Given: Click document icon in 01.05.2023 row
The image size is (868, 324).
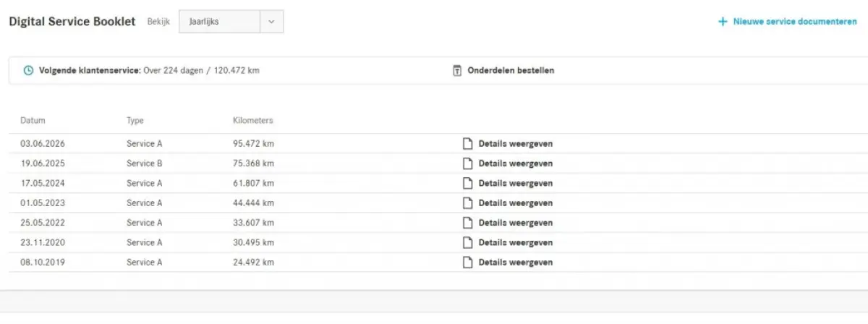Looking at the screenshot, I should [467, 203].
